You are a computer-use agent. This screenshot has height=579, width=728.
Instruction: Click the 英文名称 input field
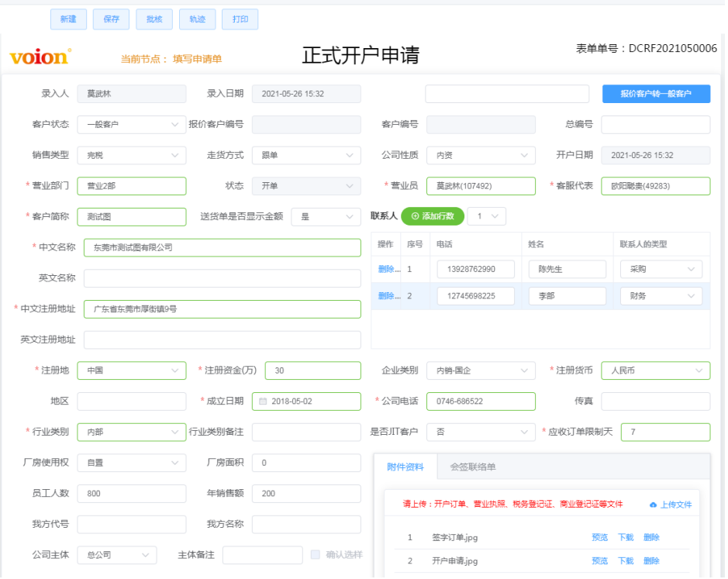[x=223, y=278]
